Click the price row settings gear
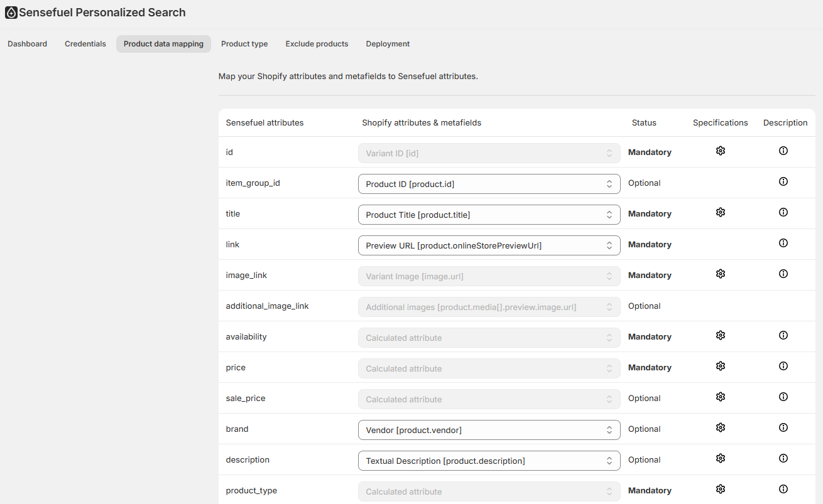823x504 pixels. pyautogui.click(x=721, y=366)
